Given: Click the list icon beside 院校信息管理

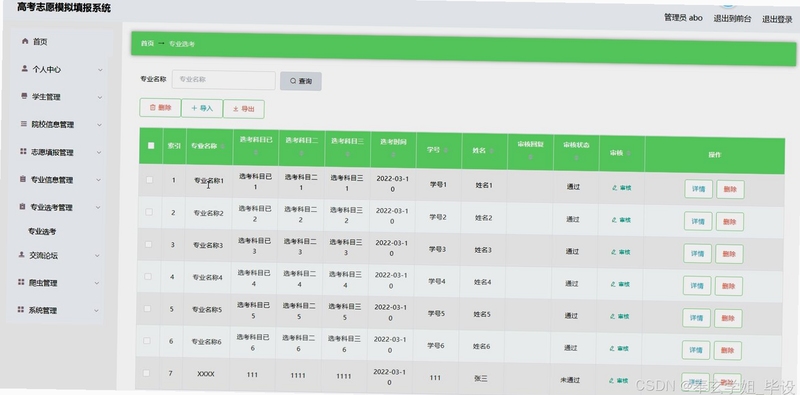Looking at the screenshot, I should point(23,124).
